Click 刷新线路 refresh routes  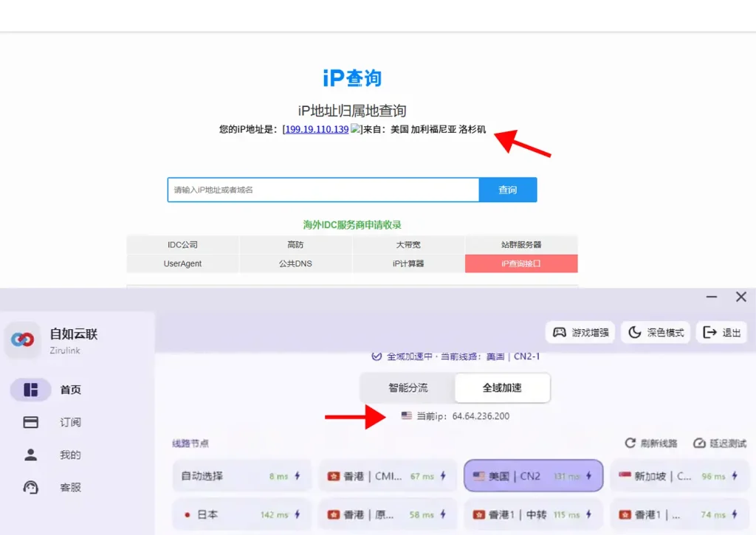tap(651, 443)
